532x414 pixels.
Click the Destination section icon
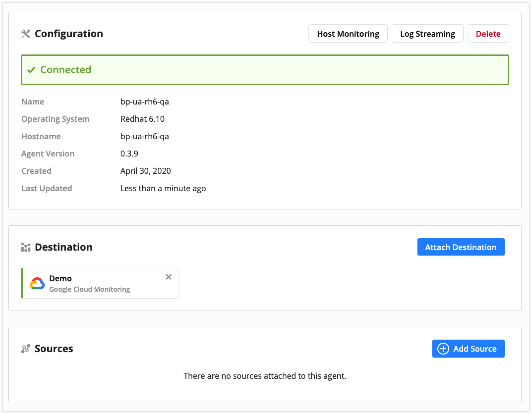tap(26, 247)
